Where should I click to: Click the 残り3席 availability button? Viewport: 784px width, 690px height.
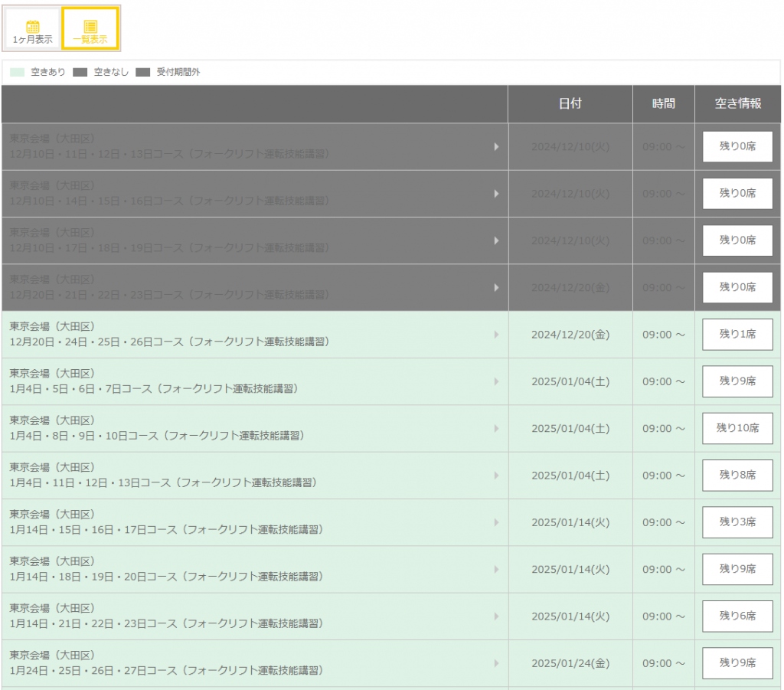737,522
